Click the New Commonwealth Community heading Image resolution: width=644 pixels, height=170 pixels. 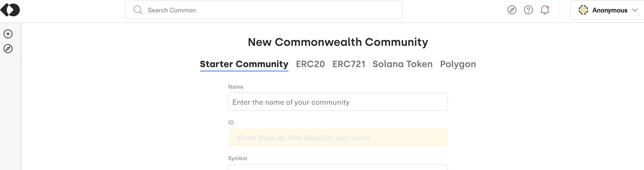click(338, 42)
